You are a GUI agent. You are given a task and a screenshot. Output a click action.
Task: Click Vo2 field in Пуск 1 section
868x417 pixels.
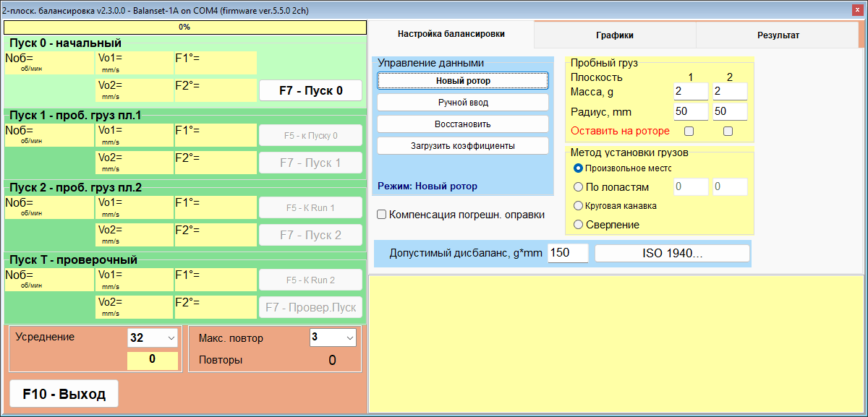(134, 163)
